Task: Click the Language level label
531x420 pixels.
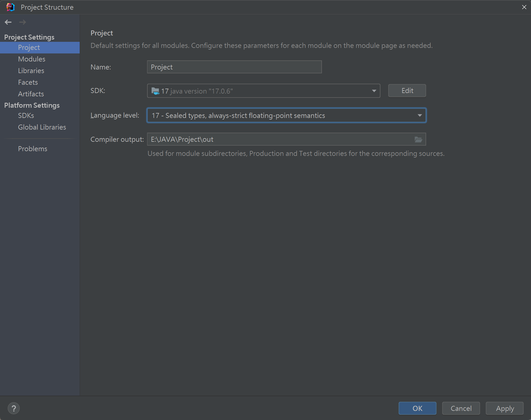Action: coord(115,115)
